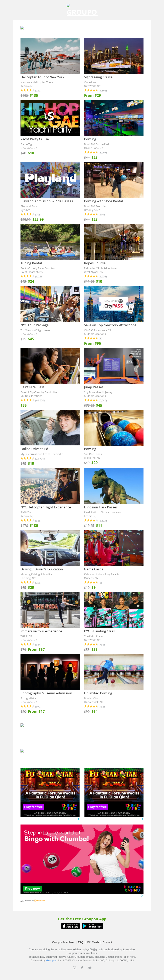Image resolution: width=164 pixels, height=980 pixels.
Task: Click the Groupon logo at top
Action: click(x=82, y=12)
